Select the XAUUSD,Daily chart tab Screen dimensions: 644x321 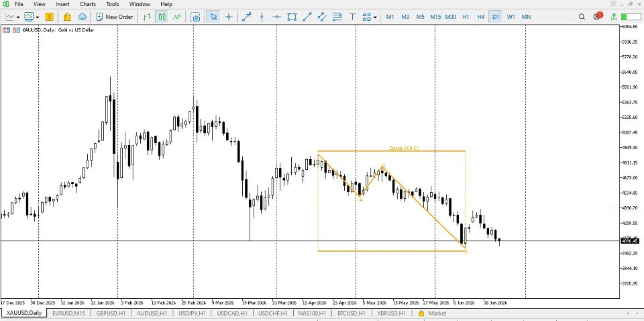coord(24,313)
